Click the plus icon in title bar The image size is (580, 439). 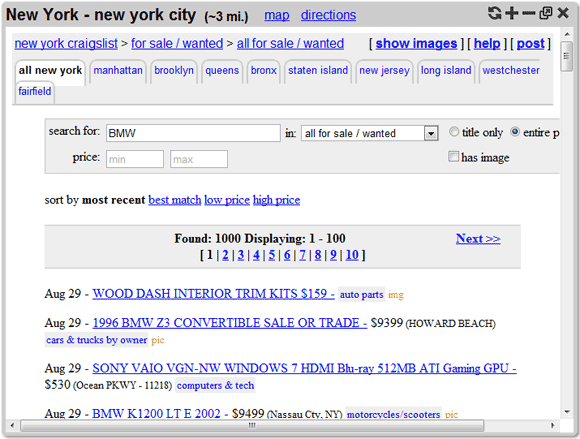point(512,13)
